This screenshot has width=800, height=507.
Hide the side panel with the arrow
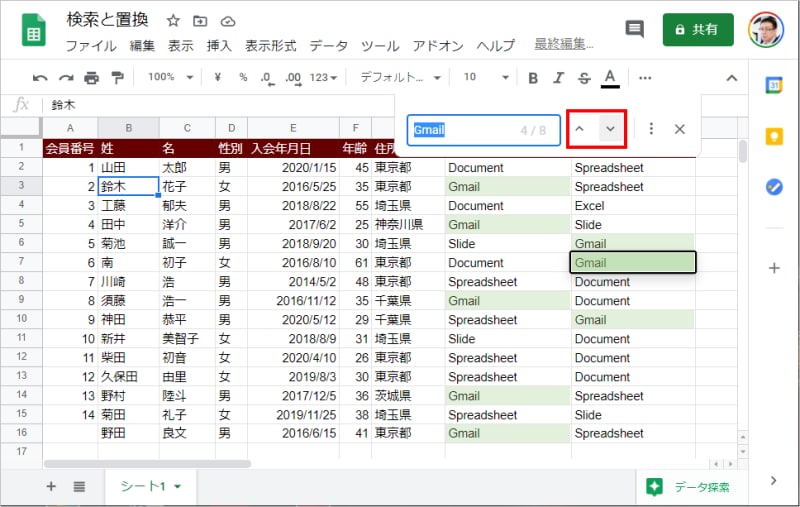coord(774,480)
